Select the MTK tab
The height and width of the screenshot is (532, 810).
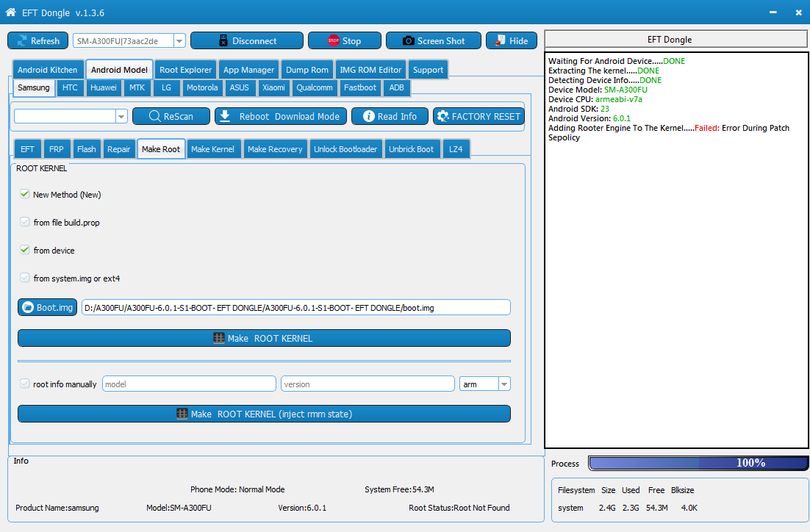tap(137, 87)
